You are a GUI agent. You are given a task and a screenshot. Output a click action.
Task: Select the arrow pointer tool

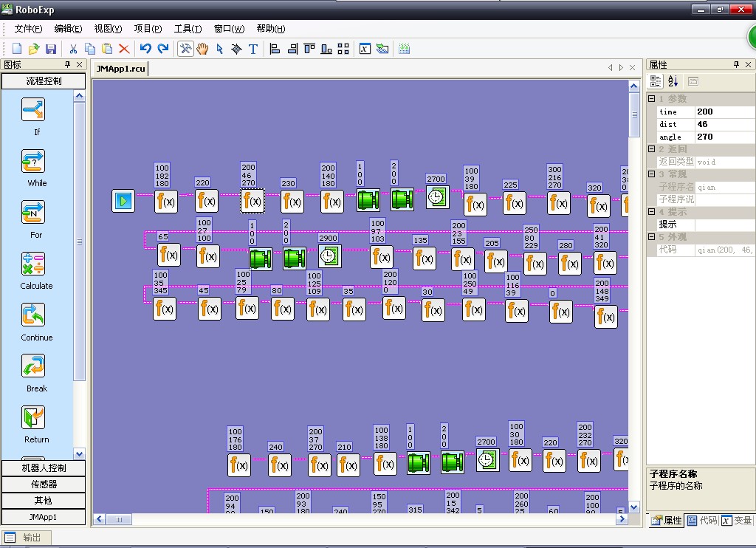point(220,49)
